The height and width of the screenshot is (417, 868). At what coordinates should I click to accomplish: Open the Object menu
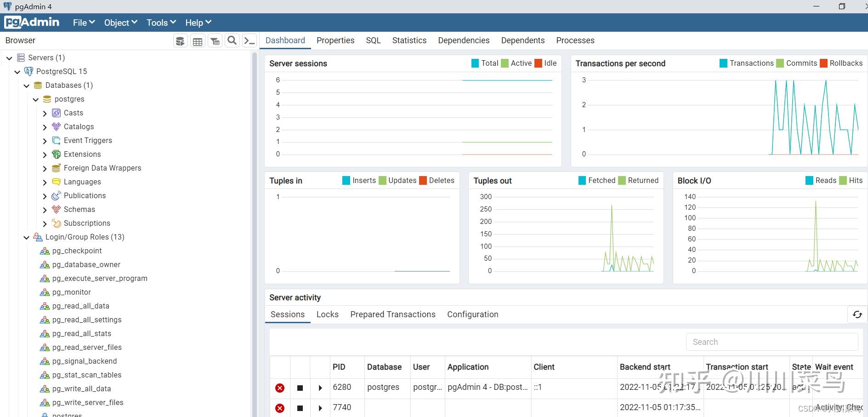click(121, 23)
